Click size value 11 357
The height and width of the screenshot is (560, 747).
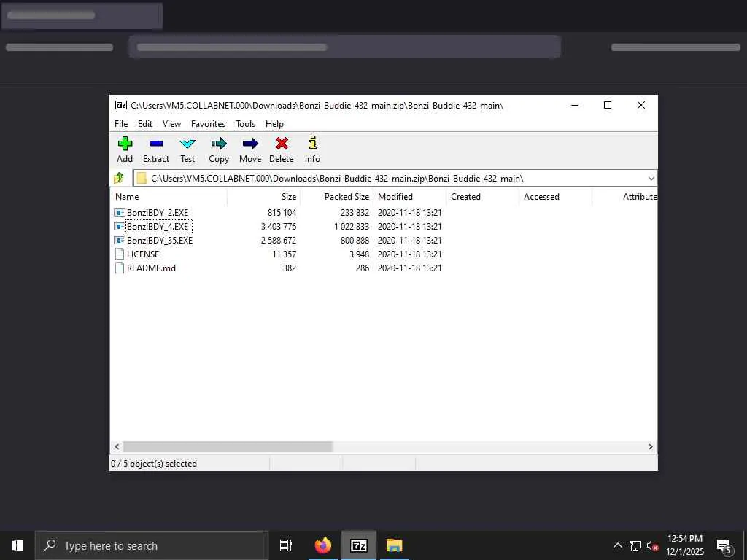285,254
